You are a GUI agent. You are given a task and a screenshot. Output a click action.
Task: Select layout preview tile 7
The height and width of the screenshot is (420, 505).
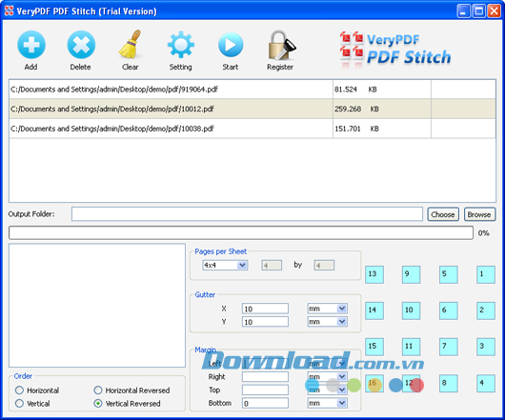[449, 347]
